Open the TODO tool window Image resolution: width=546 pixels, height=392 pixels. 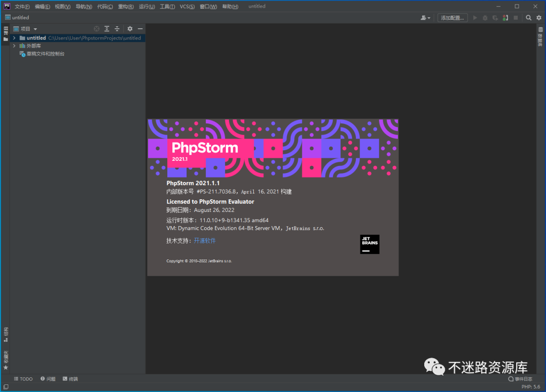pos(23,379)
